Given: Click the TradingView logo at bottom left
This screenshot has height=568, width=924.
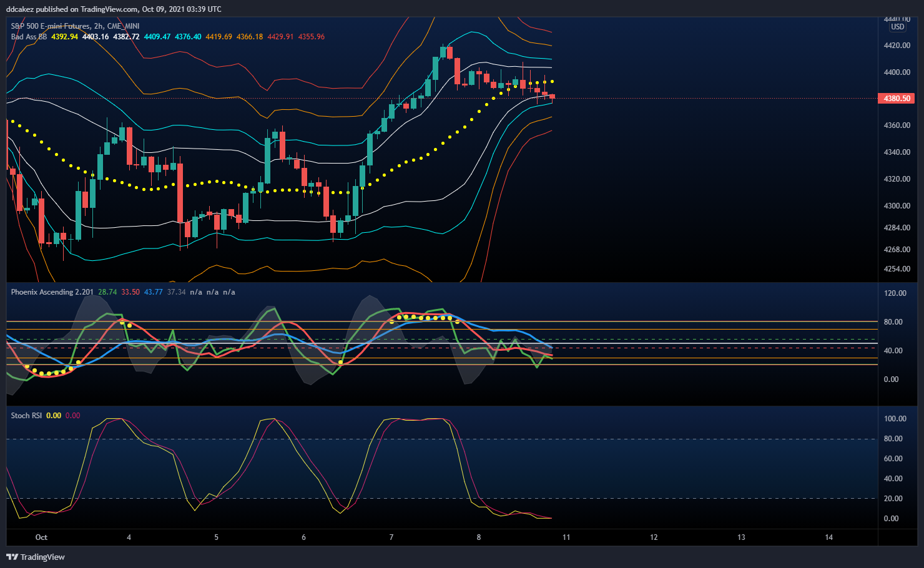Looking at the screenshot, I should pyautogui.click(x=36, y=557).
